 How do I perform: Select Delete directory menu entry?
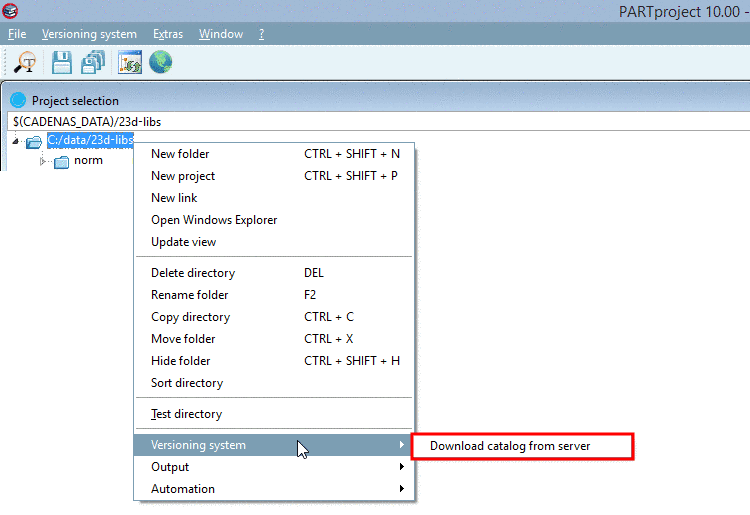coord(274,273)
